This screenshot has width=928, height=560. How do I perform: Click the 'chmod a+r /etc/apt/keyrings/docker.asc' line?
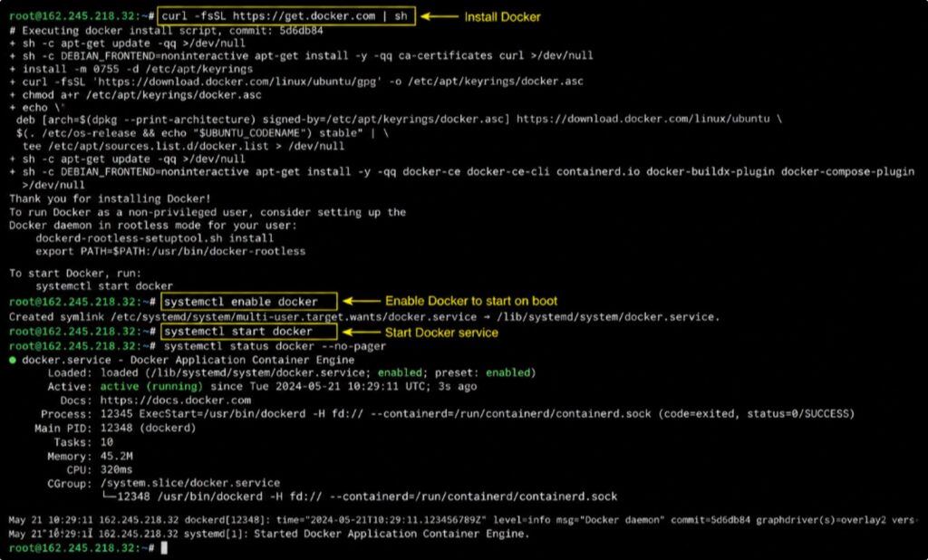135,95
